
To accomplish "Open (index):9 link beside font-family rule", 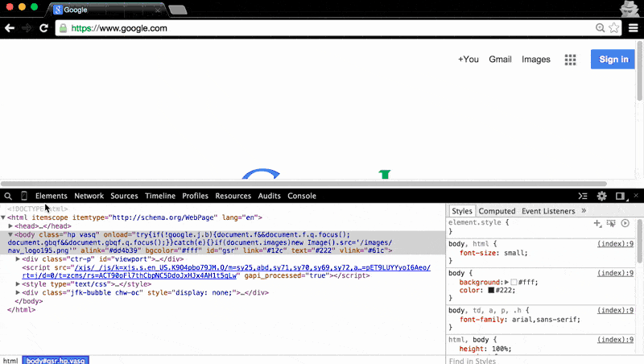I will (x=615, y=311).
